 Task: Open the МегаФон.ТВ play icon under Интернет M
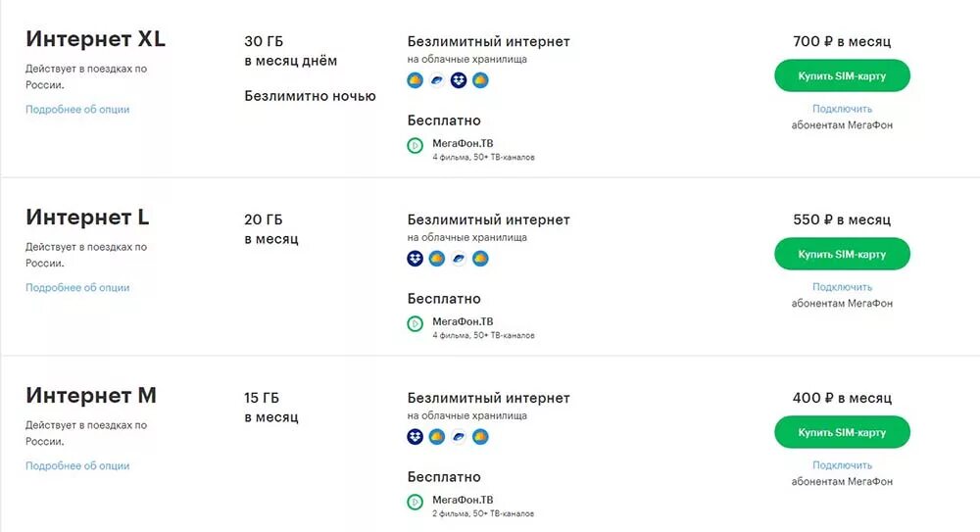[x=415, y=502]
